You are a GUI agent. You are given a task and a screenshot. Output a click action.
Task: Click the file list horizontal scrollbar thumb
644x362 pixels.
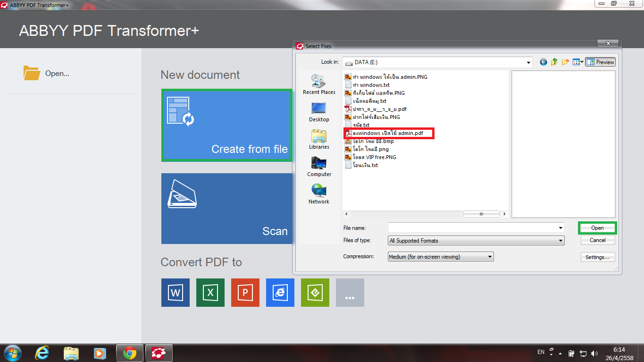481,214
